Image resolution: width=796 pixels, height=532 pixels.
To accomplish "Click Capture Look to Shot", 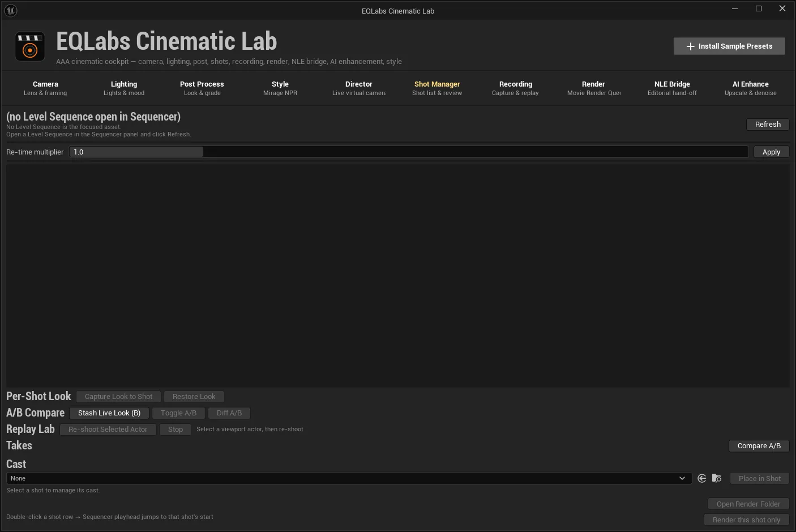I will [118, 397].
